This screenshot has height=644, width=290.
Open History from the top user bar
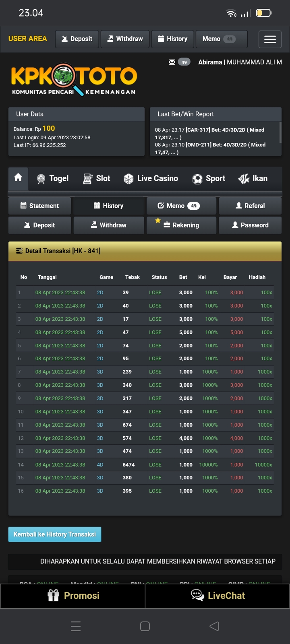pos(172,39)
